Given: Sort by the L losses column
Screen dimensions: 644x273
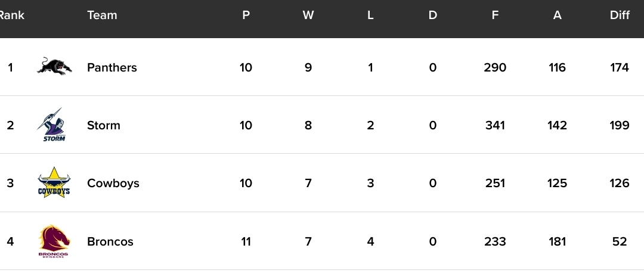Looking at the screenshot, I should pyautogui.click(x=370, y=15).
